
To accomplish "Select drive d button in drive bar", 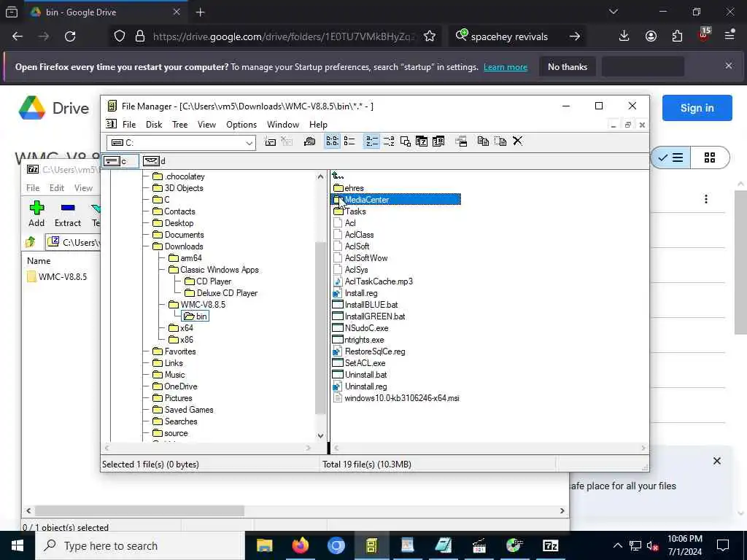I will pos(155,161).
